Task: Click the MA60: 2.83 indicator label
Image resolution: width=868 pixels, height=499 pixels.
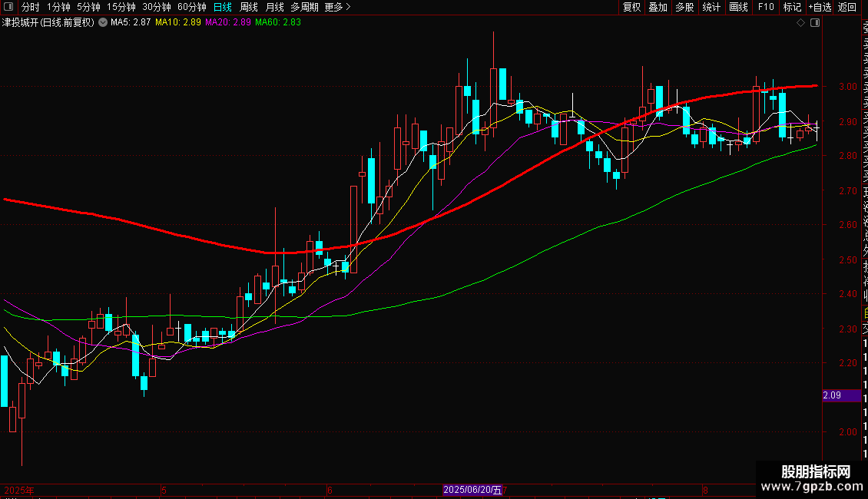Action: (278, 22)
